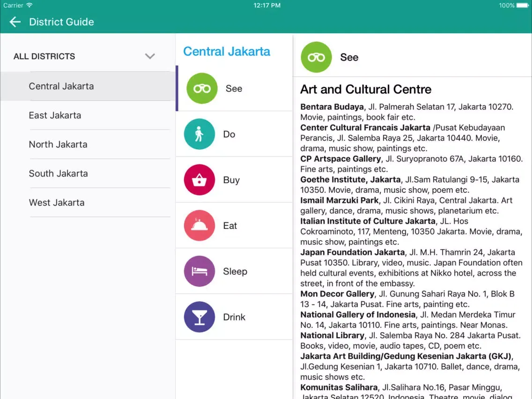Viewport: 532px width, 399px height.
Task: Tap the Central Jakarta heading
Action: tap(227, 52)
